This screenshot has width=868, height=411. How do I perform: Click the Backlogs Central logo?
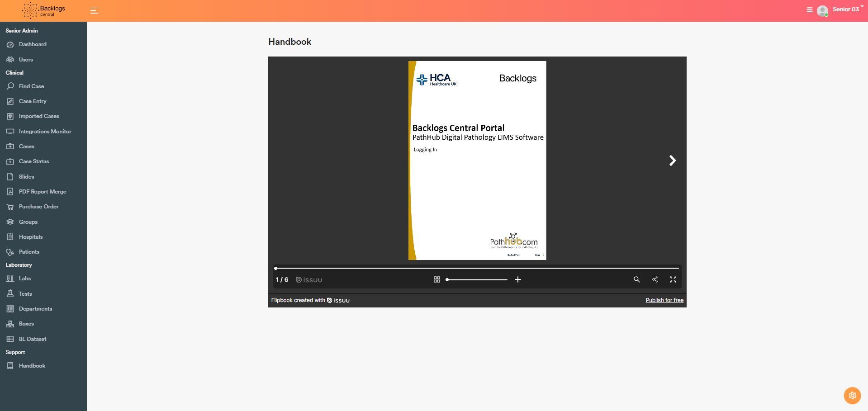tap(43, 10)
